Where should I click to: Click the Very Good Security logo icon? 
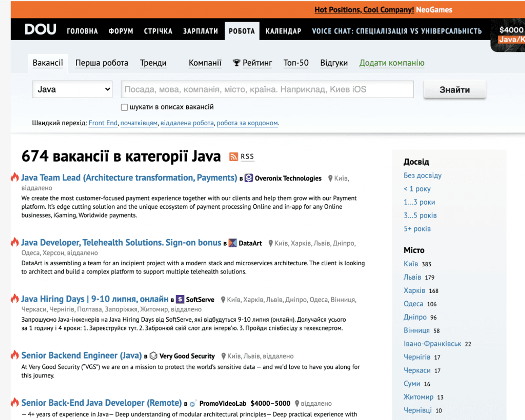pyautogui.click(x=153, y=356)
